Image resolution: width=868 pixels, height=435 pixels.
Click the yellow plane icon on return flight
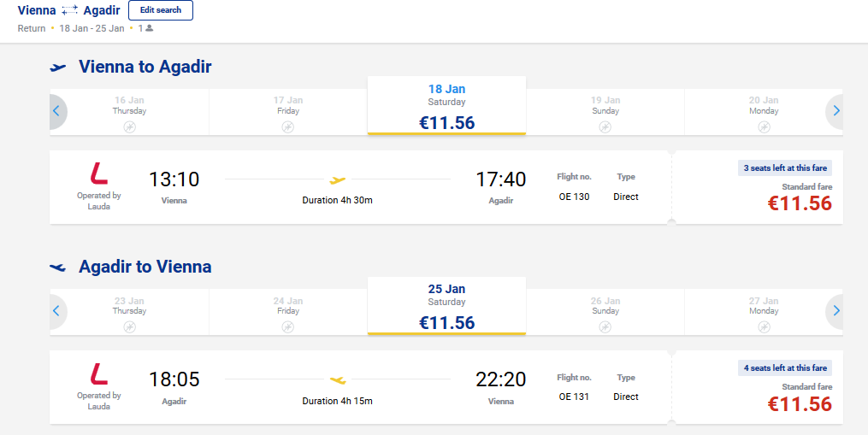pos(338,380)
